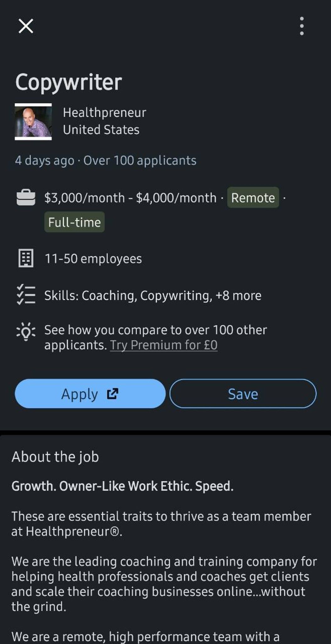
Task: Tap the Healthpreneur company logo thumbnail
Action: 33,121
